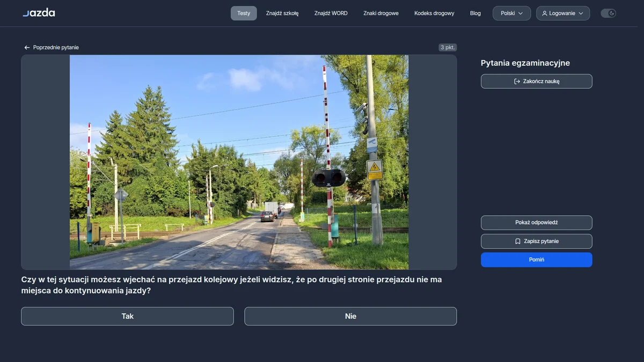Open the Testy tab
This screenshot has width=644, height=362.
click(x=244, y=13)
